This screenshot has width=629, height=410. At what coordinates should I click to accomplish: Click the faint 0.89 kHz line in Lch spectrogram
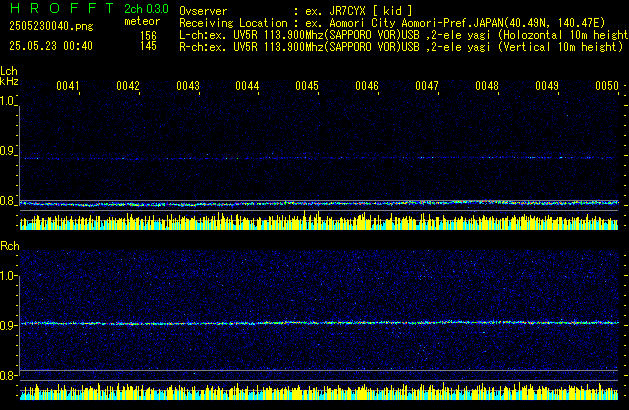(x=317, y=158)
